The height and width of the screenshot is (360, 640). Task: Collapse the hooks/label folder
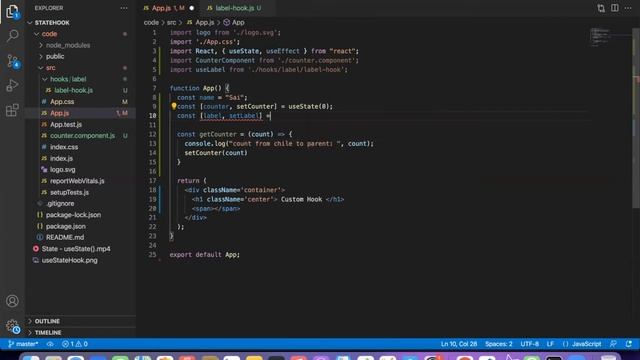[x=45, y=79]
